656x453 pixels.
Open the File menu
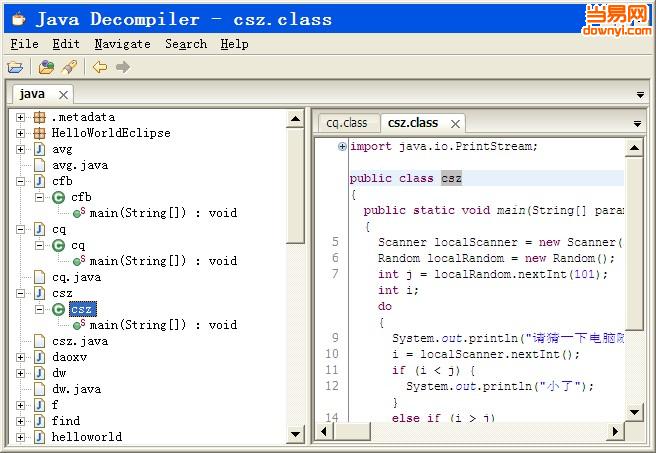pyautogui.click(x=25, y=44)
